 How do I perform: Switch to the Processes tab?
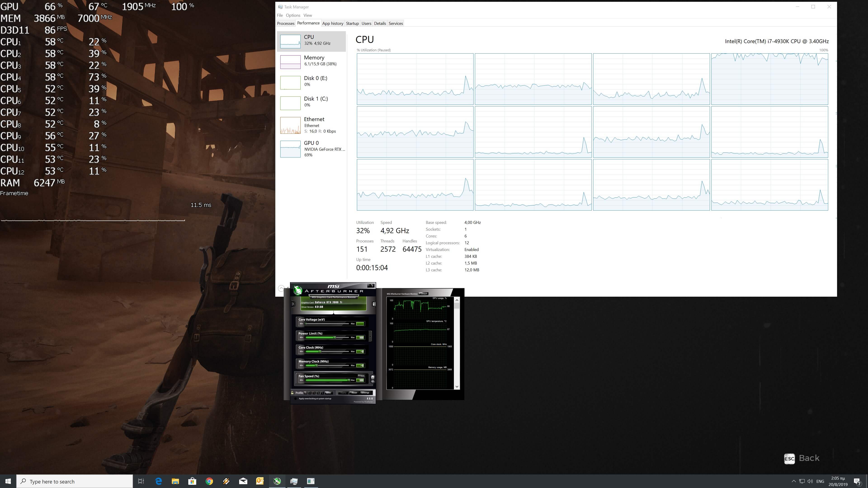[x=285, y=23]
